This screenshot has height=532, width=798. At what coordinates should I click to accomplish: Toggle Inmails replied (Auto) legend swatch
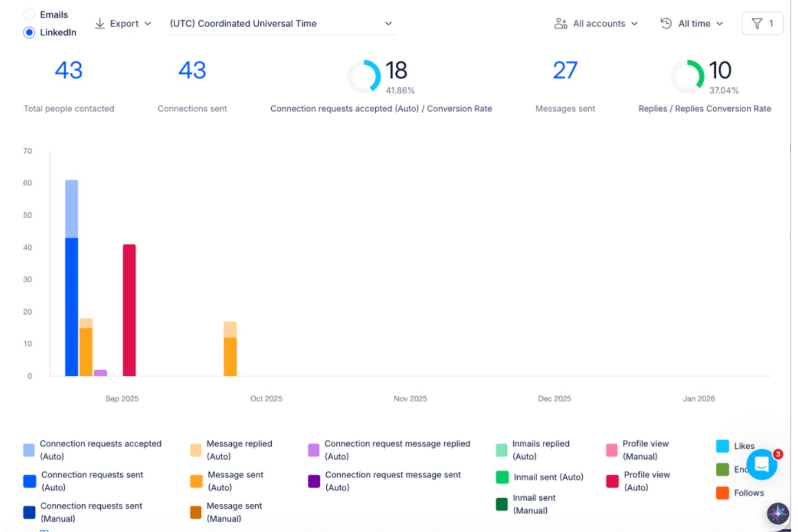[x=501, y=450]
